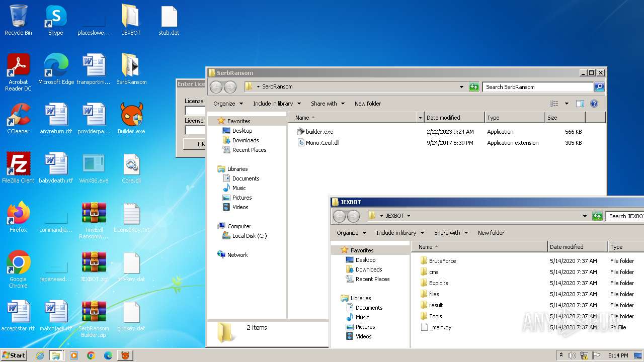Select the JEXBOT.zip archive on desktop
The image size is (644, 362).
[x=94, y=266]
